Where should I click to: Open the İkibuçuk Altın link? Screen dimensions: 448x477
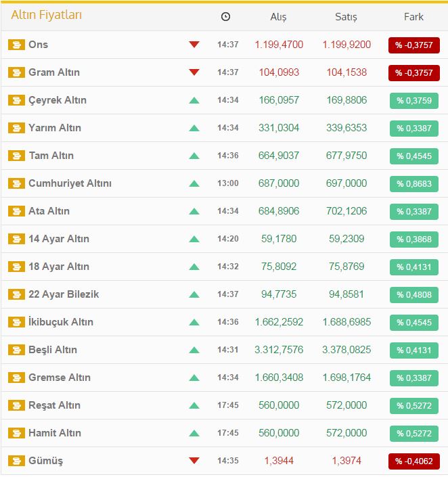point(61,322)
